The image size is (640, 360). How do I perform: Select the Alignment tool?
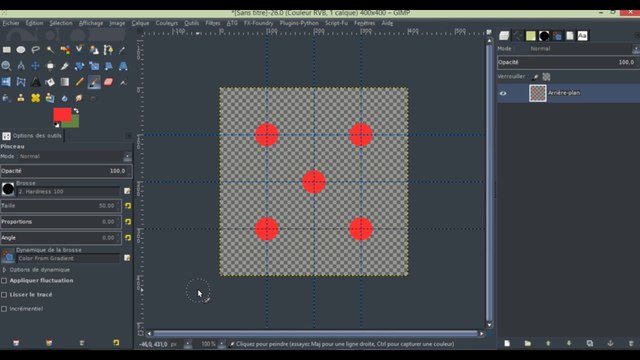tap(50, 66)
